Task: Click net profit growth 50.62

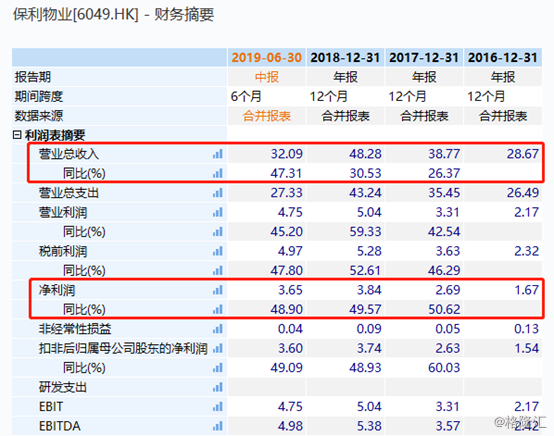Action: 444,310
